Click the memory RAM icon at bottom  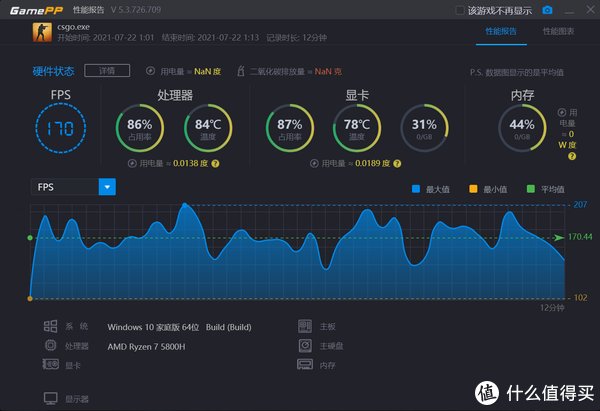point(305,364)
